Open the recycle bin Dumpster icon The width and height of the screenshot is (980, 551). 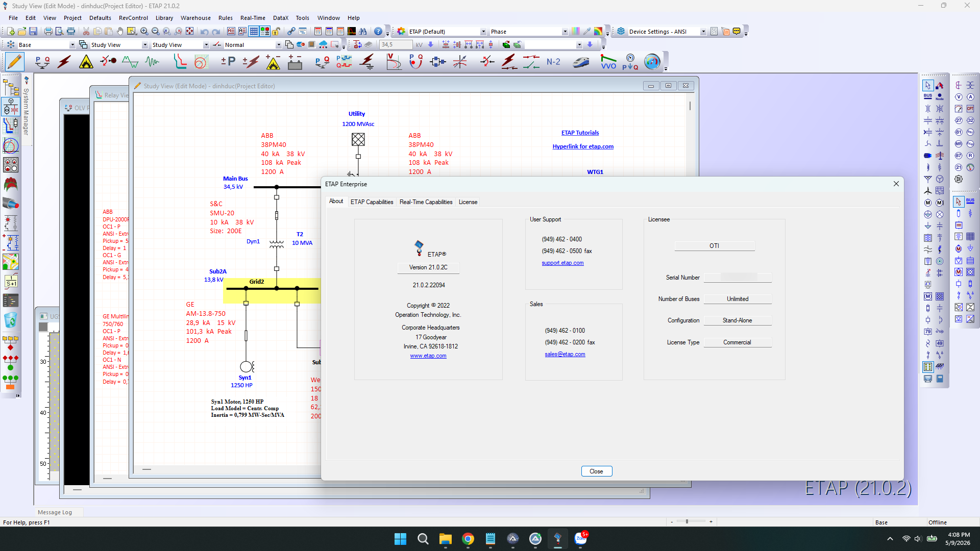(x=10, y=320)
